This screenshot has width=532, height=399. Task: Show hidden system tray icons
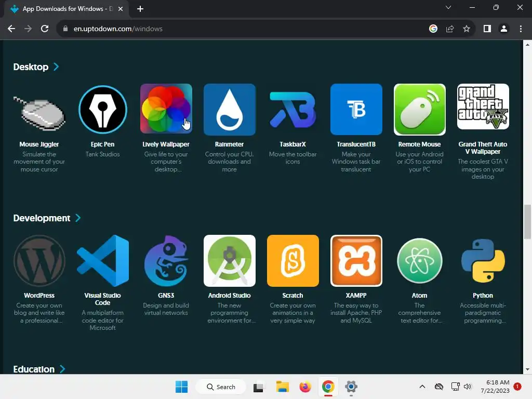click(x=422, y=387)
